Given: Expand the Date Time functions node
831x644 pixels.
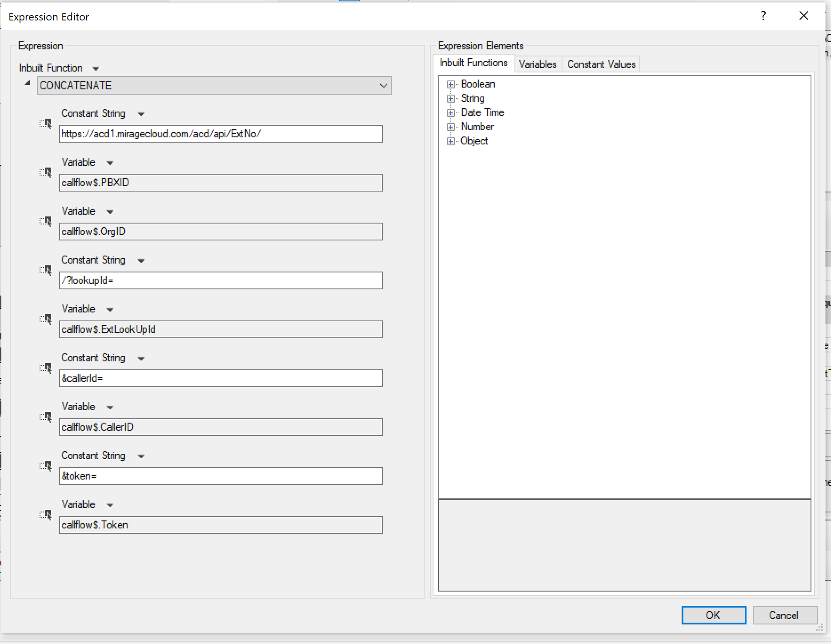Looking at the screenshot, I should 451,113.
